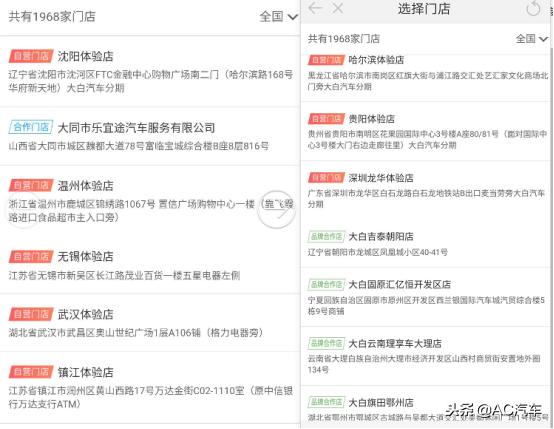The image size is (554, 429).
Task: Click the 自营门店 tag beside 镇江体验店
Action: 31,372
